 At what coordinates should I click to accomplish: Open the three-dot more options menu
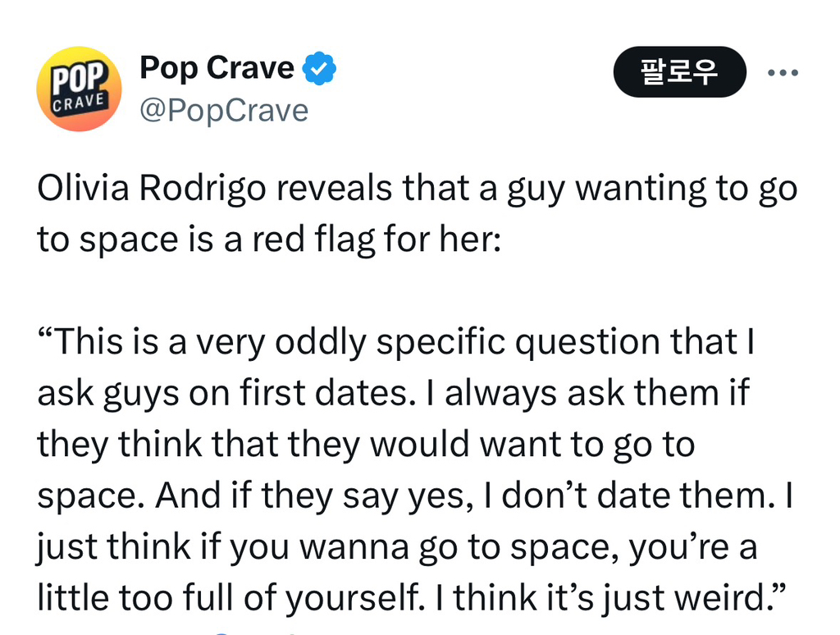(x=782, y=72)
